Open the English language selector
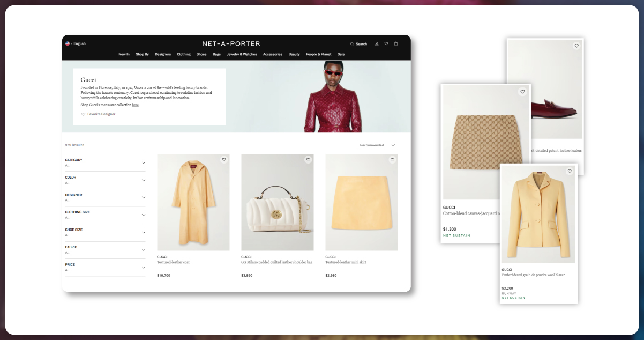Image resolution: width=644 pixels, height=340 pixels. point(79,43)
